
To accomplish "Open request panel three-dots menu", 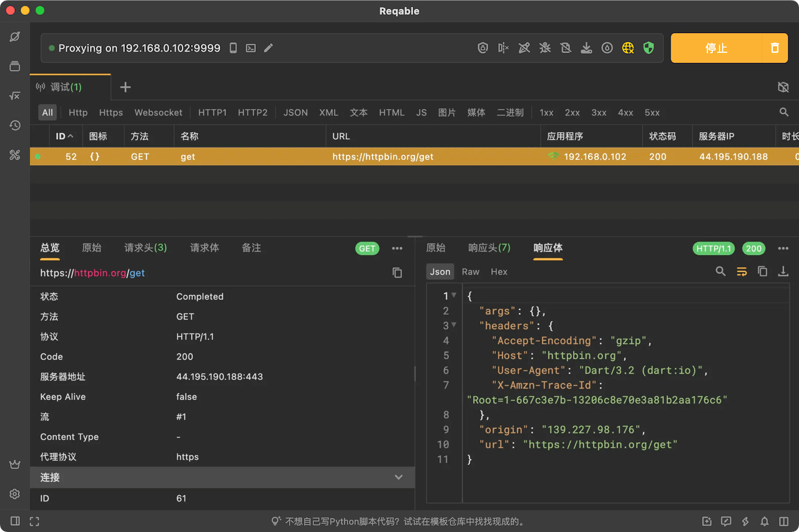I will (397, 248).
